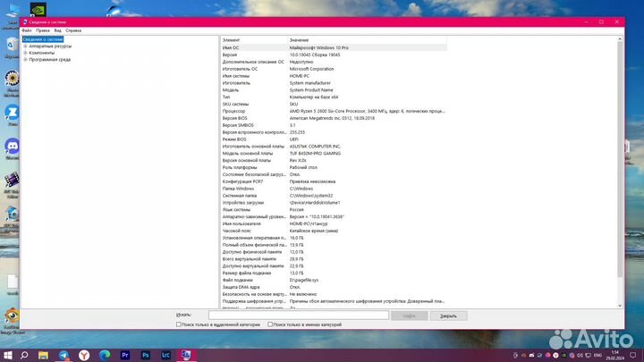
Task: Open the 'Файл' menu
Action: click(27, 30)
